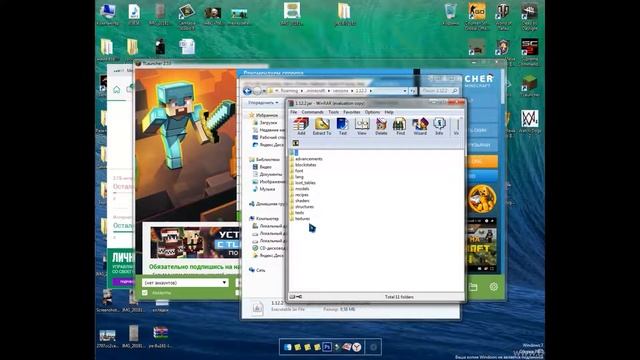Select the shaders folder in WinRAR
This screenshot has width=640, height=360.
pyautogui.click(x=300, y=201)
